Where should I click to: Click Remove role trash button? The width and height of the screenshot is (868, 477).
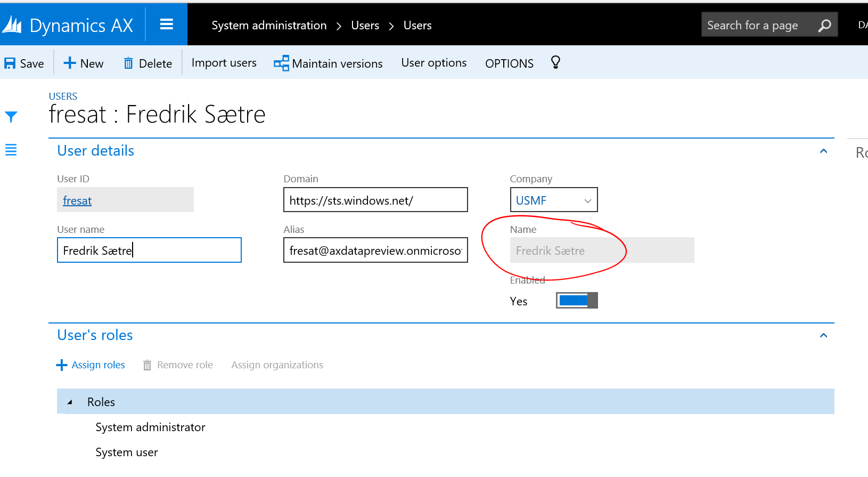177,365
